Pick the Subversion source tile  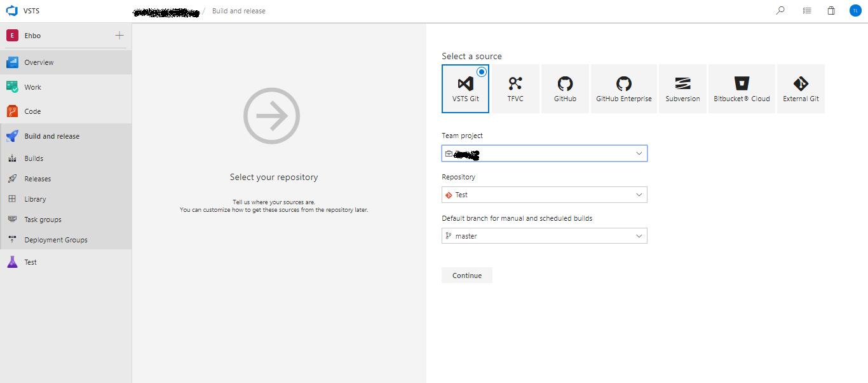682,89
